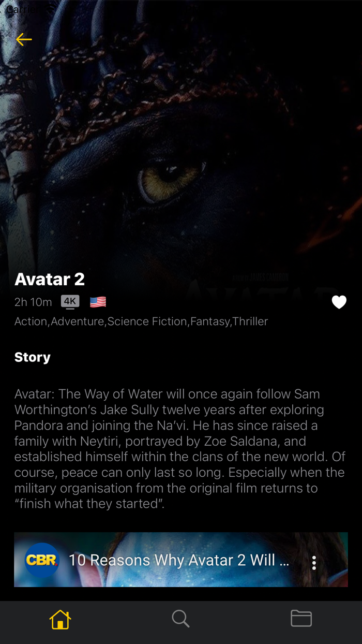Tap the Carrier status bar text
362x644 pixels.
point(22,9)
